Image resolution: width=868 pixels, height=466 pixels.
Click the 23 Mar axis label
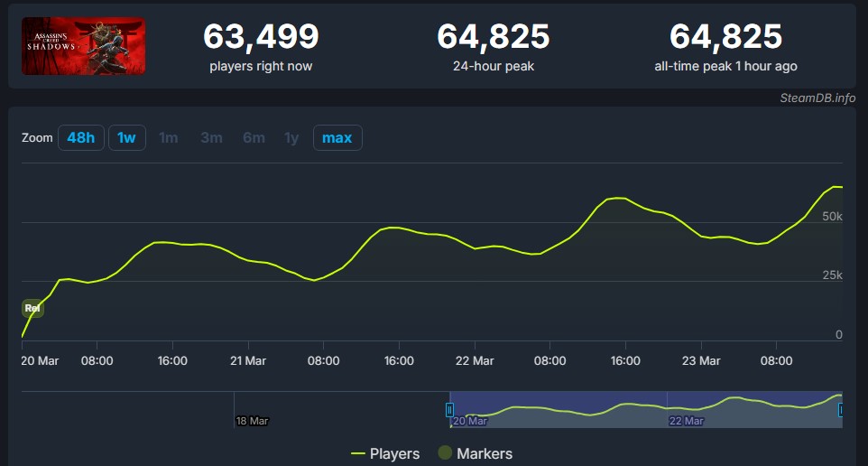click(701, 360)
